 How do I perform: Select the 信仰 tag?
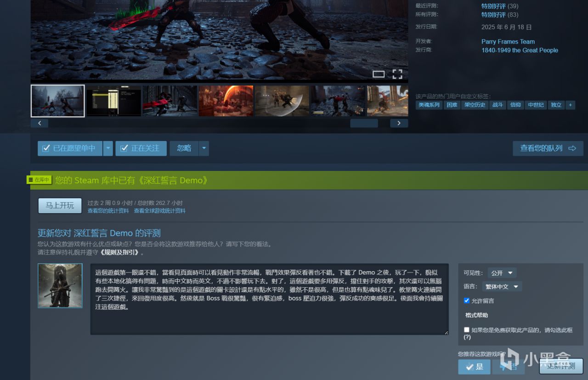click(x=515, y=105)
